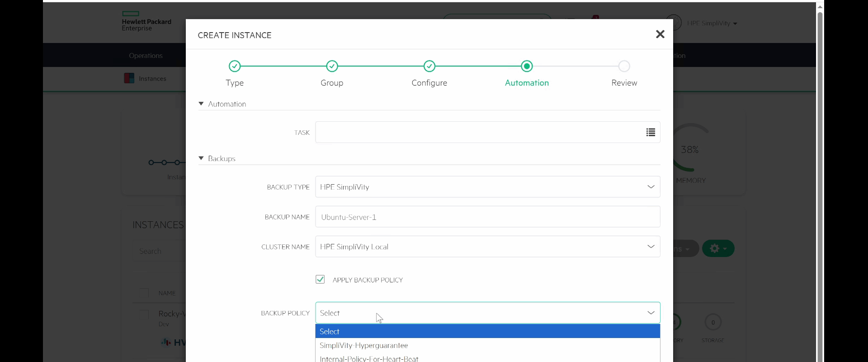Image resolution: width=868 pixels, height=362 pixels.
Task: Click the task list icon in Task field
Action: 651,132
